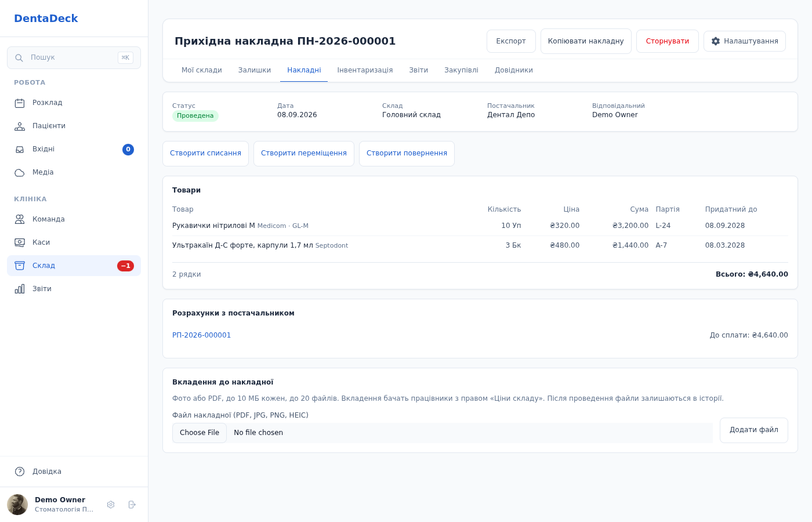Focus the Пошук search field
The height and width of the screenshot is (522, 812).
(74, 58)
